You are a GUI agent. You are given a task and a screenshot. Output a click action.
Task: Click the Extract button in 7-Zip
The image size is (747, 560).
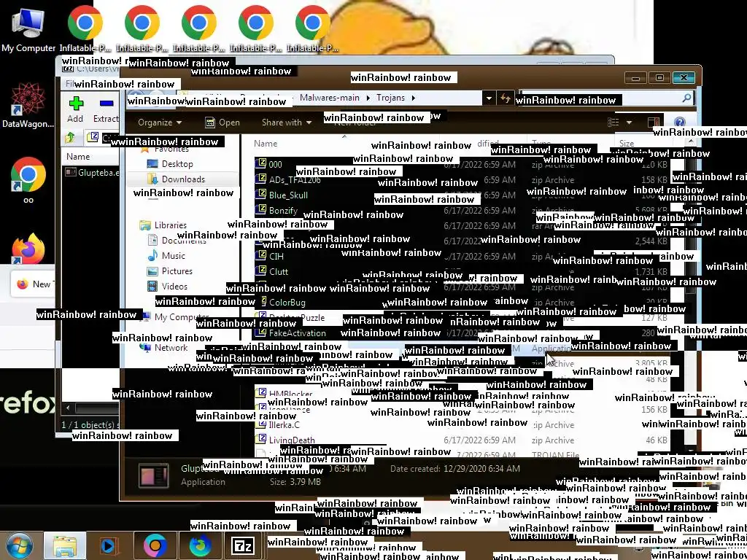106,110
